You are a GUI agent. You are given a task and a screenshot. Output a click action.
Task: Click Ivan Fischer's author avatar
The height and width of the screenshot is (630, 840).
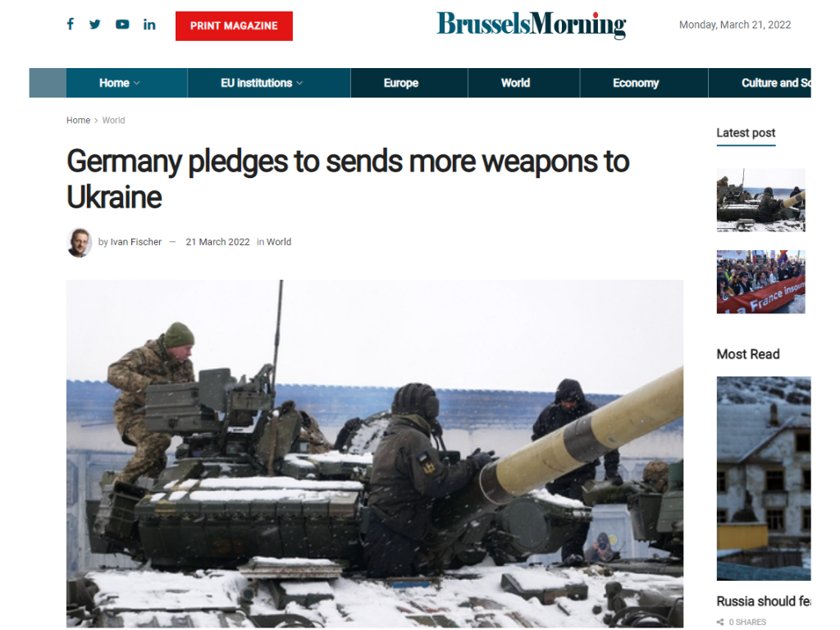80,242
